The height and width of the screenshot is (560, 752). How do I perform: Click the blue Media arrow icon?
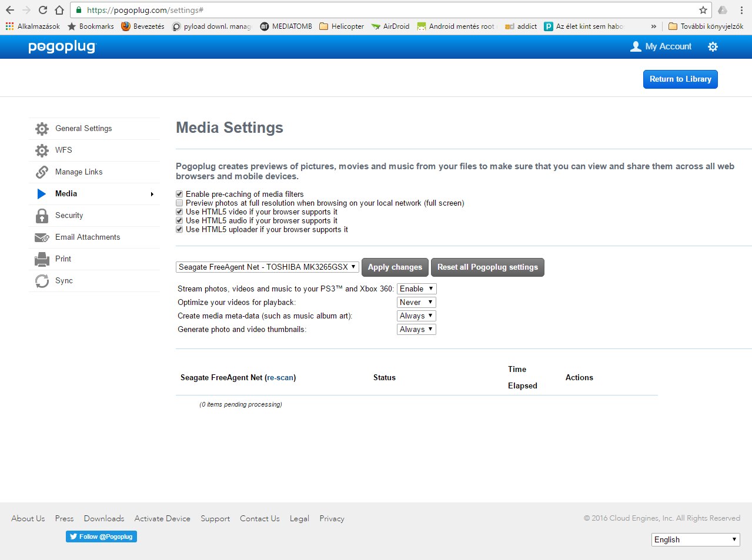42,194
